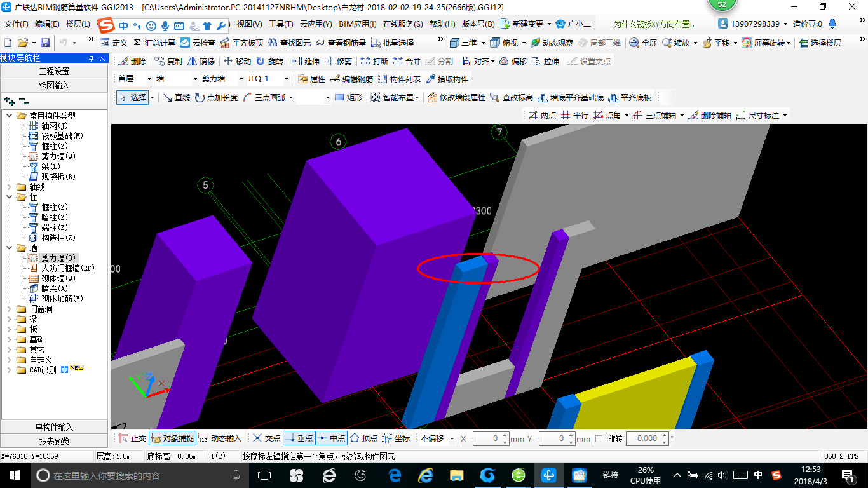Open the 编辑(E) menu
Viewport: 868px width, 488px height.
tap(47, 24)
